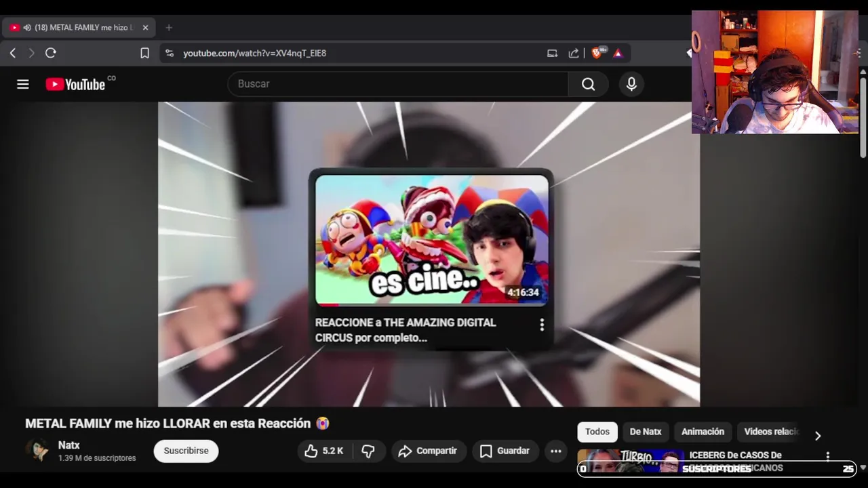
Task: Click the Compartir button
Action: click(x=428, y=451)
